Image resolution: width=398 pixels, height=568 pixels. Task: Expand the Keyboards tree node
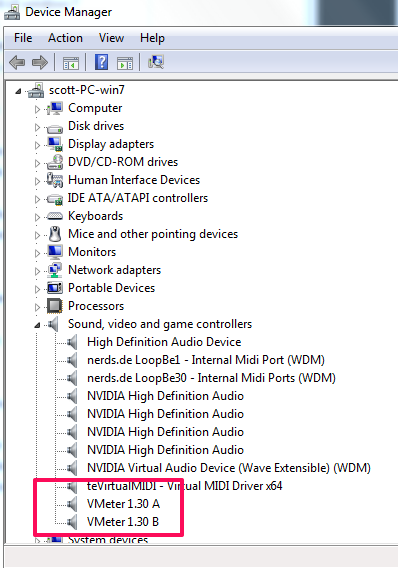point(37,217)
